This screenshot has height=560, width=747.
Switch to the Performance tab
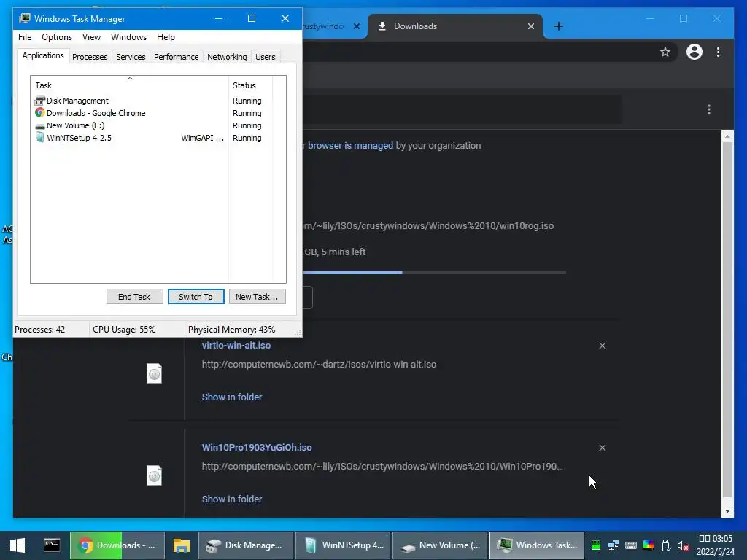[x=176, y=57]
